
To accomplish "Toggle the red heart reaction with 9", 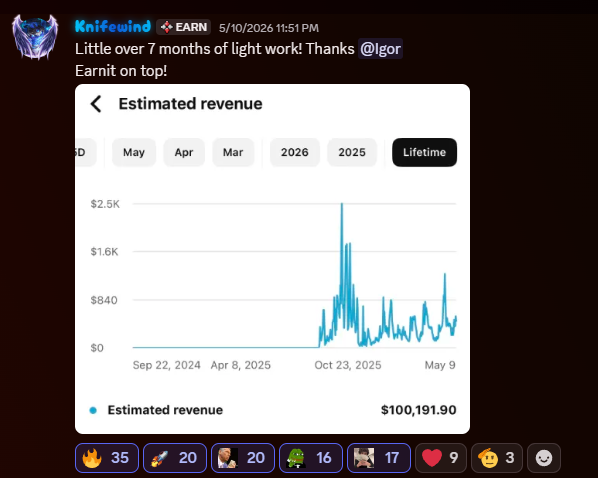I will point(440,458).
